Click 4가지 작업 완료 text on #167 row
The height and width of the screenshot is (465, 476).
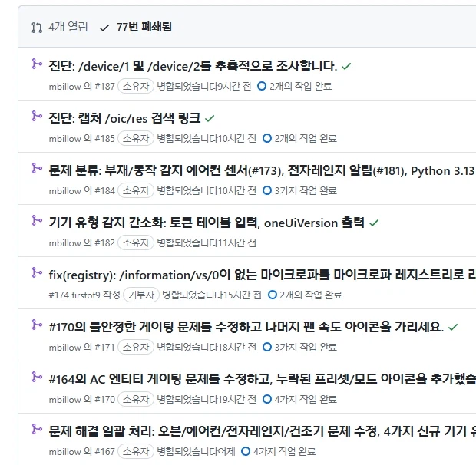(x=284, y=451)
